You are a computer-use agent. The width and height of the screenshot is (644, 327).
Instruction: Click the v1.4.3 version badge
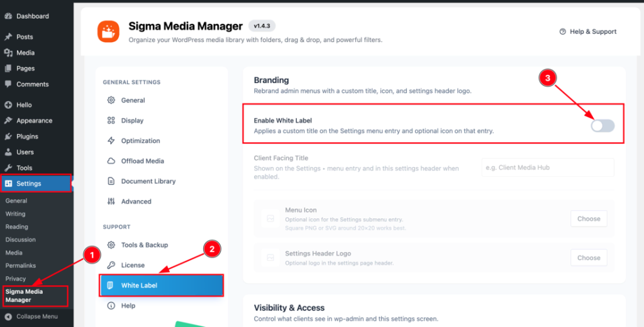[x=262, y=26]
